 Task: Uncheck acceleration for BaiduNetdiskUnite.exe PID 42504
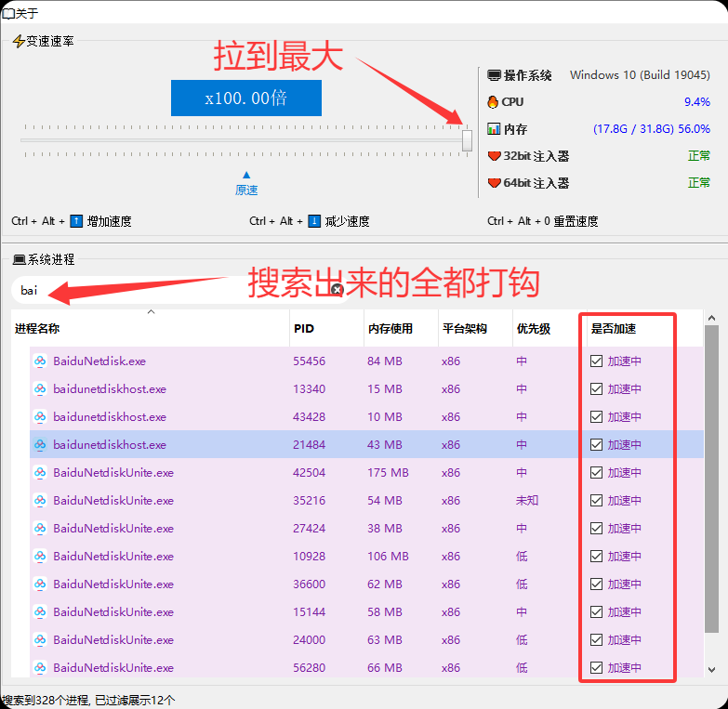[x=596, y=472]
